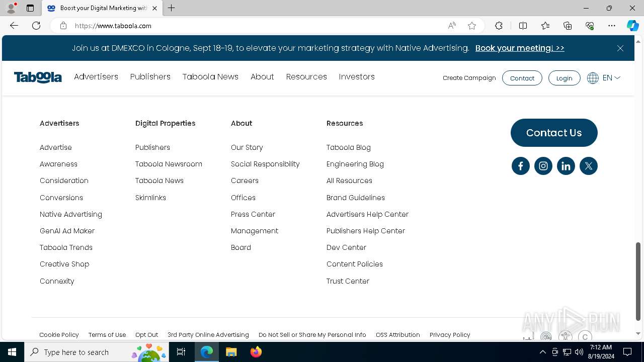Open Connexity footer link
This screenshot has width=644, height=362.
tap(57, 281)
